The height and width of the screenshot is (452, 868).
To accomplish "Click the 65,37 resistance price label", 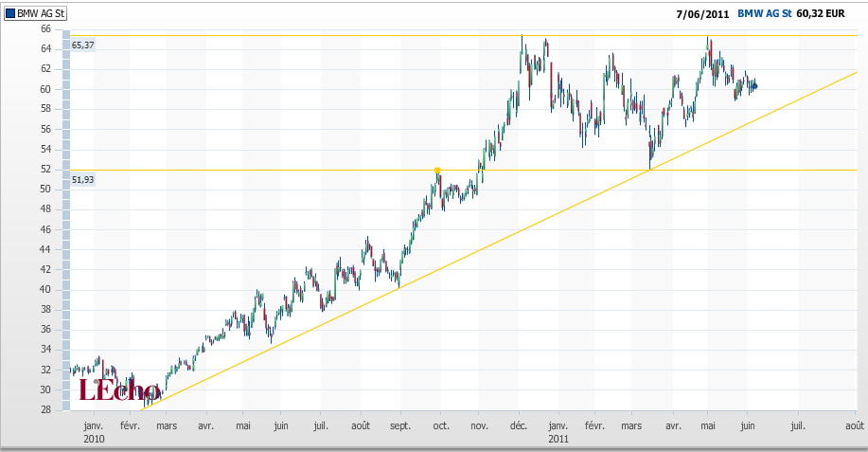I will [x=82, y=45].
